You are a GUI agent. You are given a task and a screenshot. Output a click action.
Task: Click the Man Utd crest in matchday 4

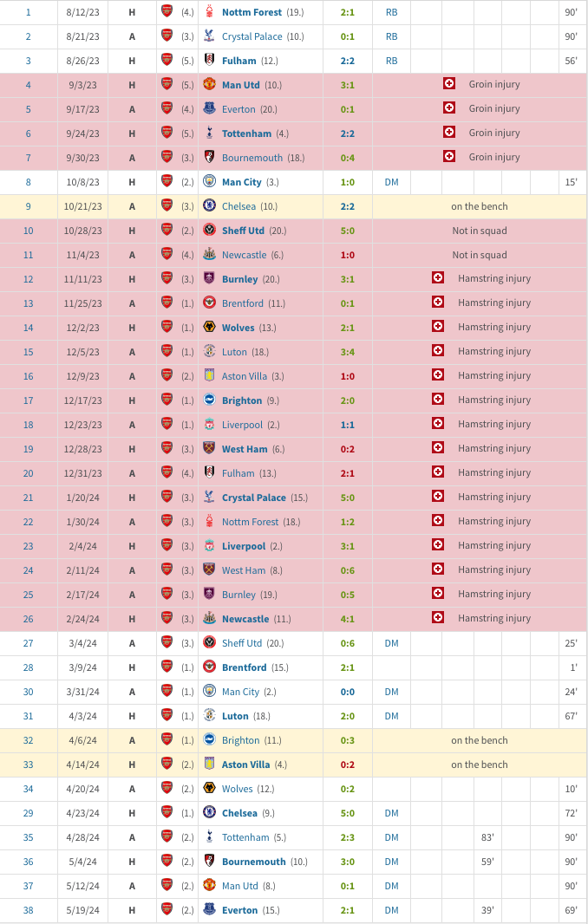point(209,84)
